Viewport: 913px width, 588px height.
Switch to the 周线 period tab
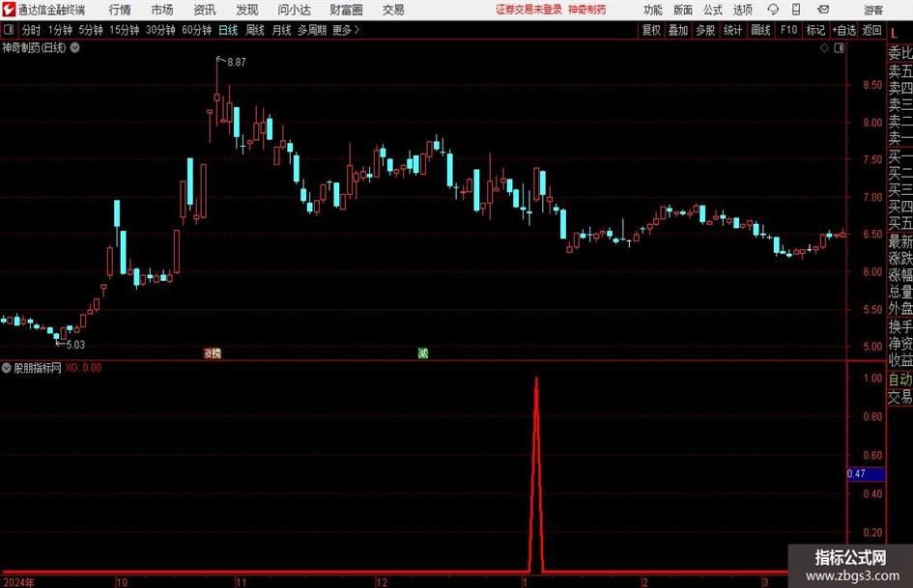(255, 30)
